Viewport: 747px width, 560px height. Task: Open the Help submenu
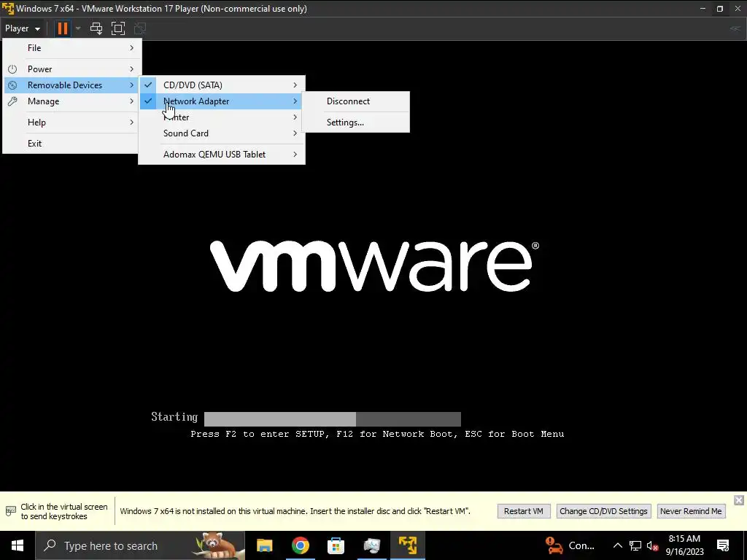[x=72, y=122]
